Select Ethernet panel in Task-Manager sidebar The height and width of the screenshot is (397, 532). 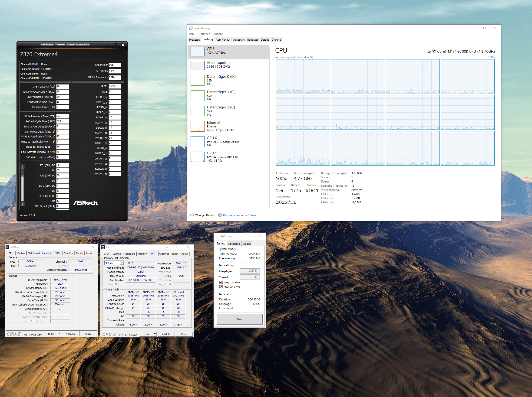pos(225,125)
